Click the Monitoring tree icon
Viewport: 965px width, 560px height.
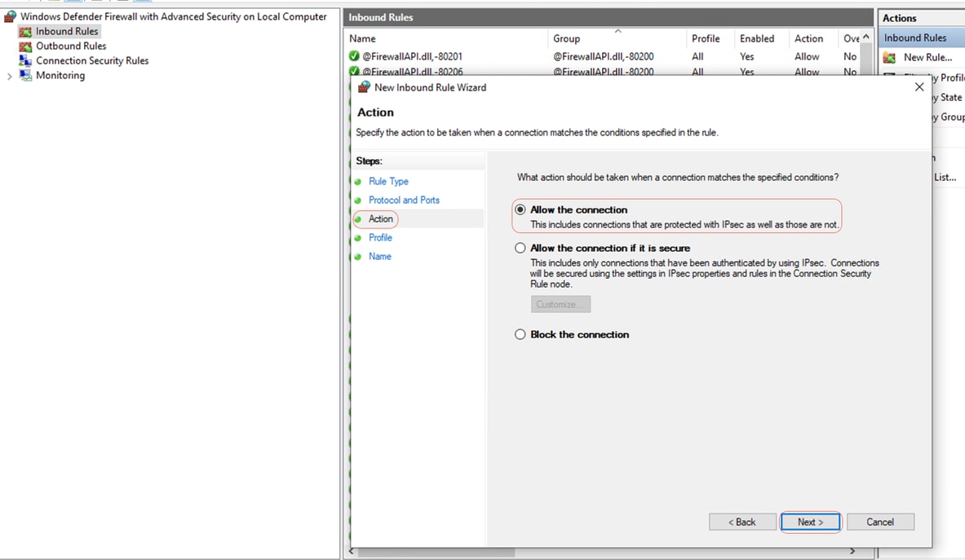click(x=25, y=76)
